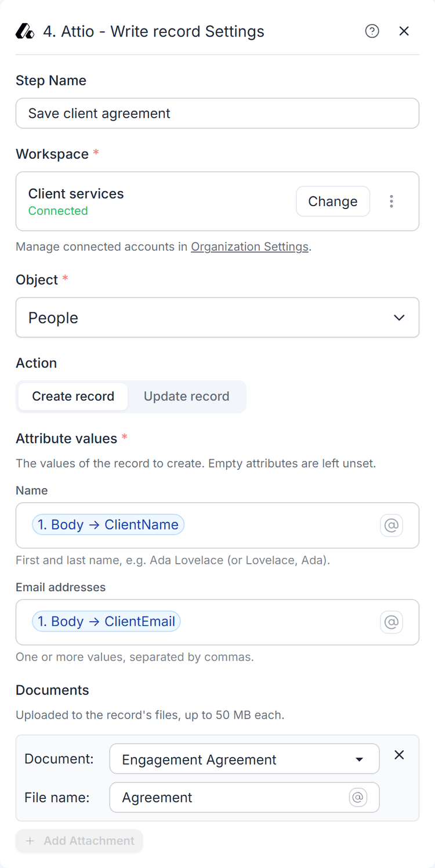
Task: Click the @ icon in File name field
Action: point(358,798)
